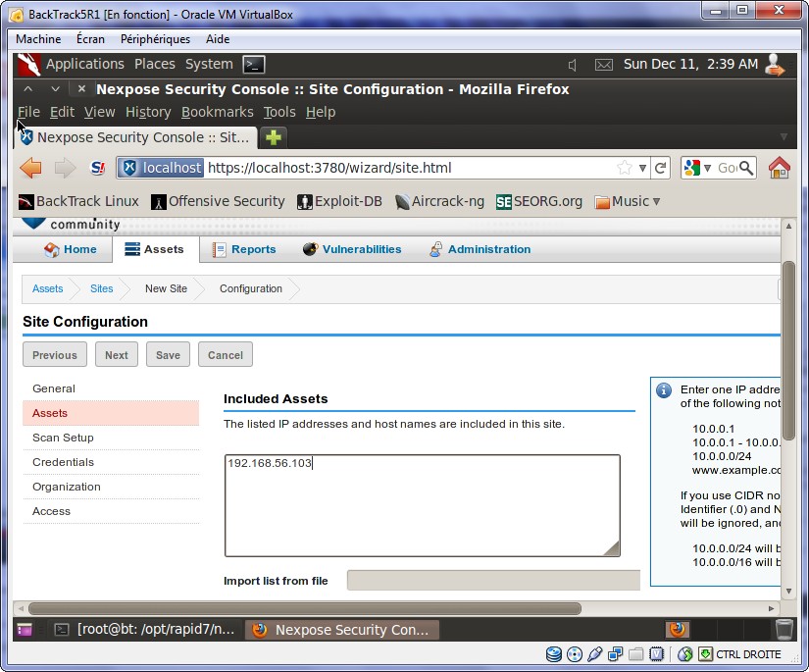Click the Firefox icon in bottom-right panel
Viewport: 809px width, 672px height.
coord(678,630)
